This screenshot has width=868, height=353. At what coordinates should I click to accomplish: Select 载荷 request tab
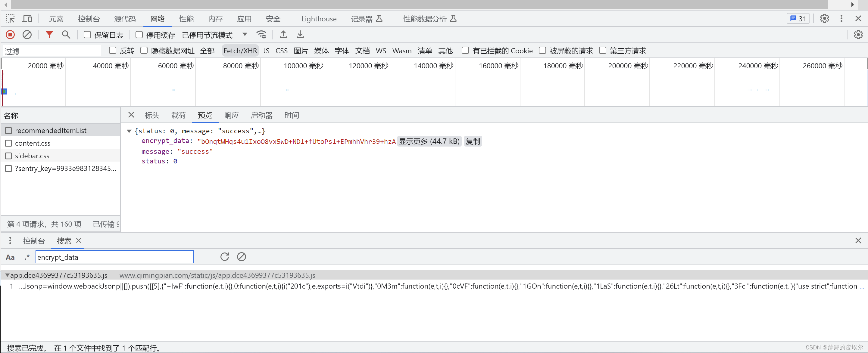click(x=179, y=116)
